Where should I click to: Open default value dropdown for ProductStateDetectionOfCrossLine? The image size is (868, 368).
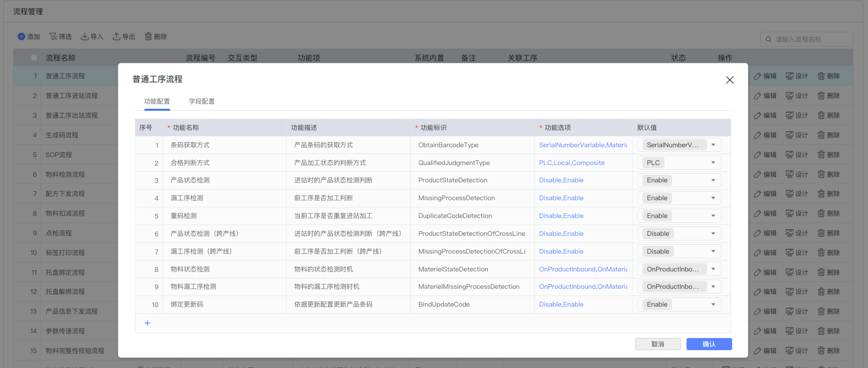[713, 233]
